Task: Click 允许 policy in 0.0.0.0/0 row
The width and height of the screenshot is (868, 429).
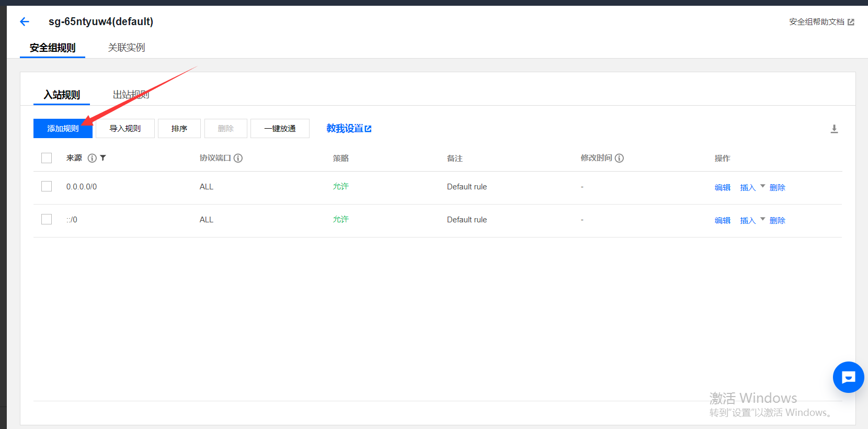Action: tap(341, 186)
